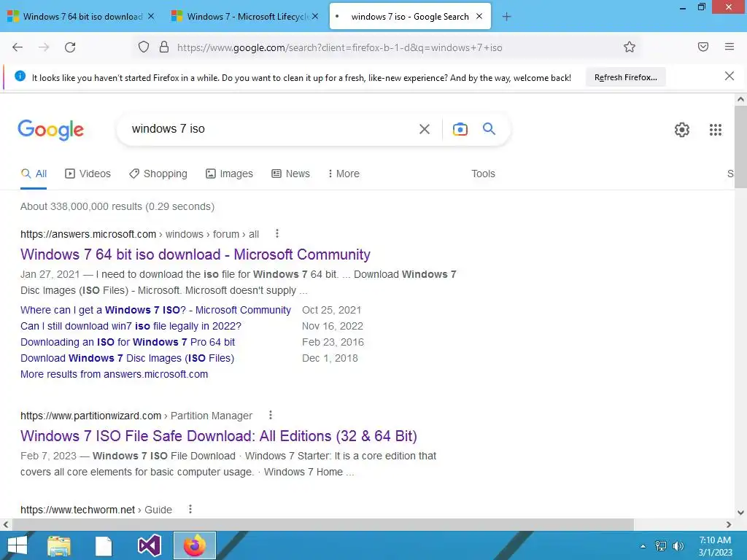Switch to Windows 7 - Microsoft Lifecycle tab
Screen dimensions: 747x560
point(247,17)
